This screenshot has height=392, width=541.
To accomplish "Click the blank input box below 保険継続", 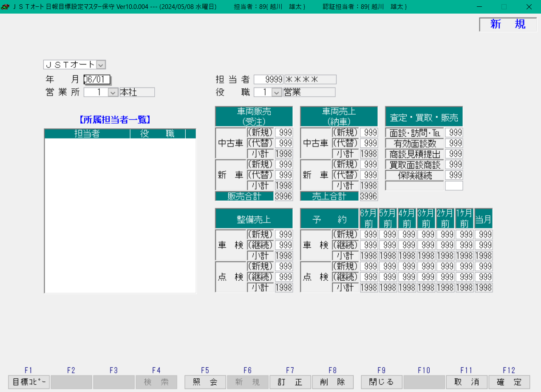I will [454, 186].
